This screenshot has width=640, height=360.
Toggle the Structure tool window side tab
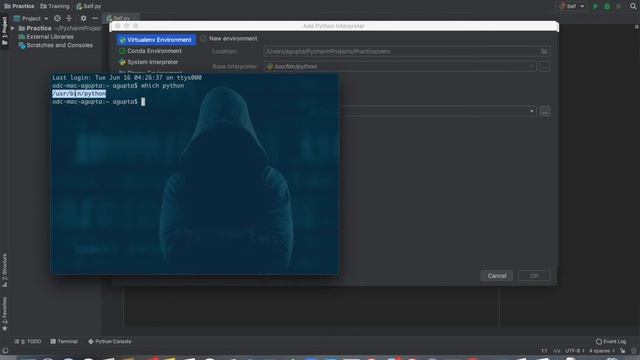coord(4,270)
